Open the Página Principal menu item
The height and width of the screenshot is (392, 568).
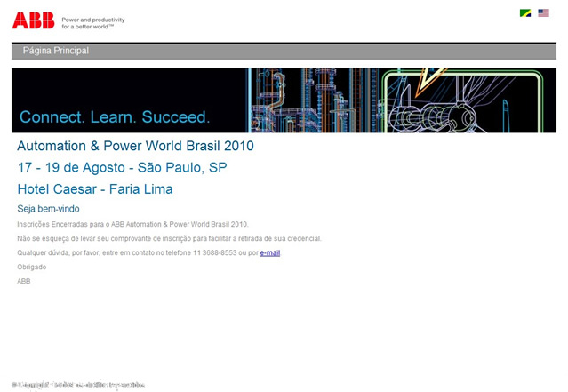(56, 51)
